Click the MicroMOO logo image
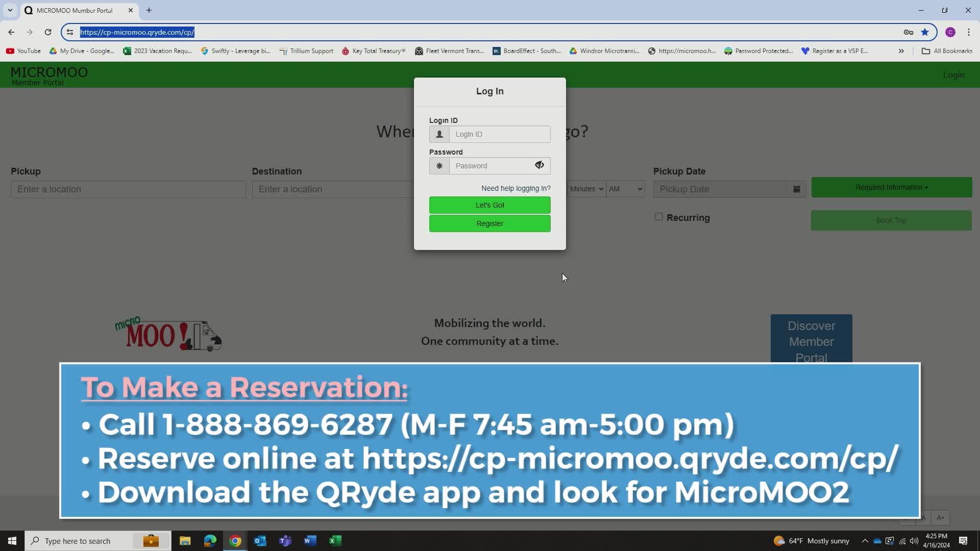 [168, 334]
